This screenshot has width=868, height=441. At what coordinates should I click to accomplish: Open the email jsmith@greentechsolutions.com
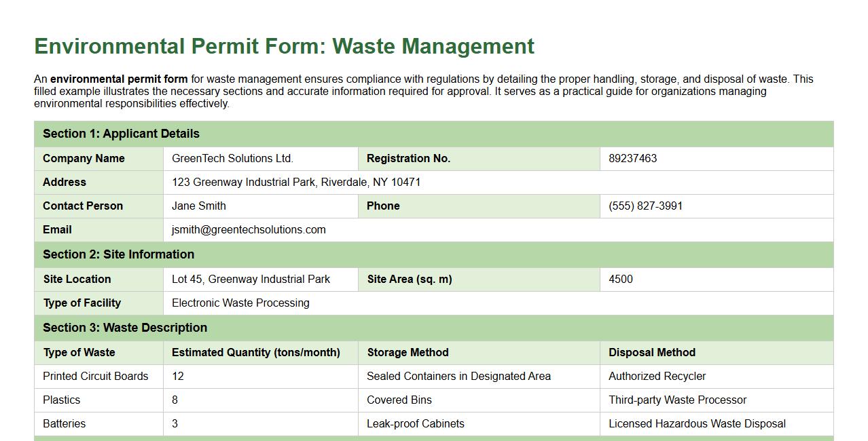click(x=247, y=229)
